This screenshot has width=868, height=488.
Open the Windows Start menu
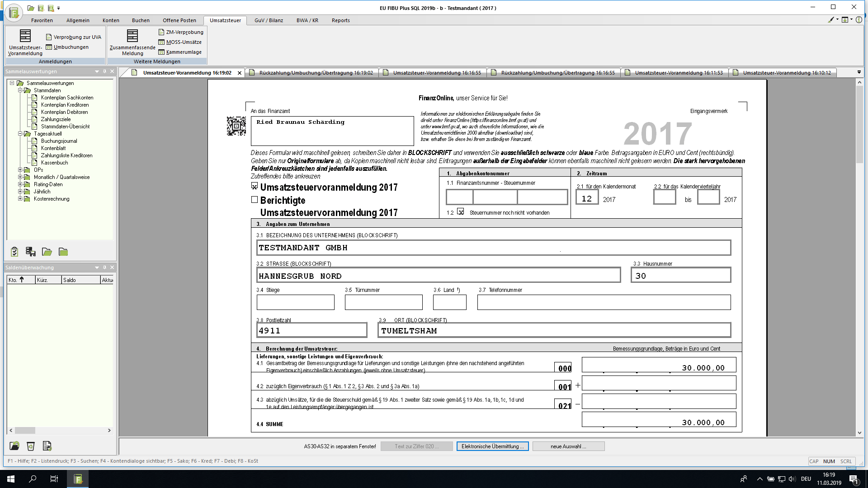click(x=11, y=479)
